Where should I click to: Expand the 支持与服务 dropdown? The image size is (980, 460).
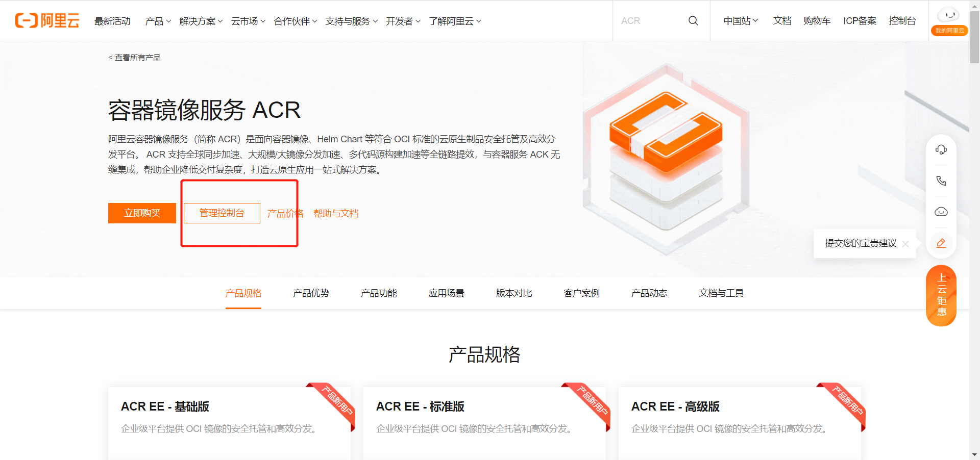coord(351,21)
